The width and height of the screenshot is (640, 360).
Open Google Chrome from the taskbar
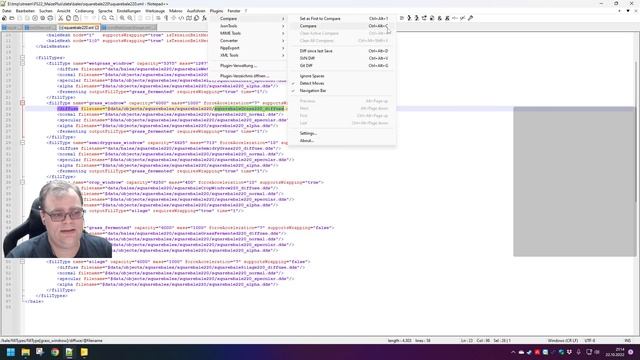(x=55, y=352)
